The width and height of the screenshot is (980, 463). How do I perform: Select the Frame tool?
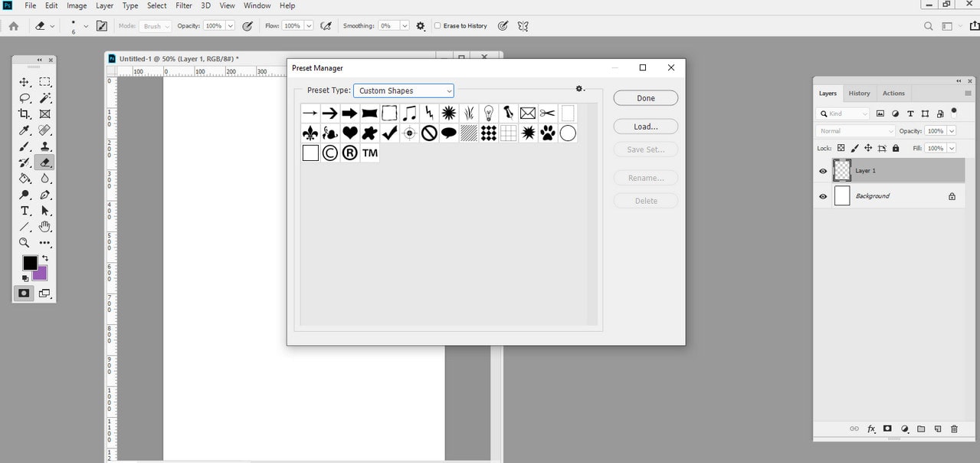(x=45, y=114)
